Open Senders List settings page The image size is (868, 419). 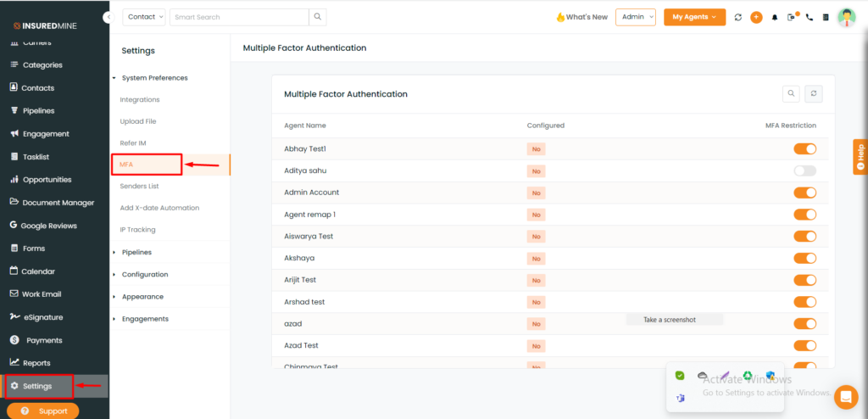tap(140, 187)
